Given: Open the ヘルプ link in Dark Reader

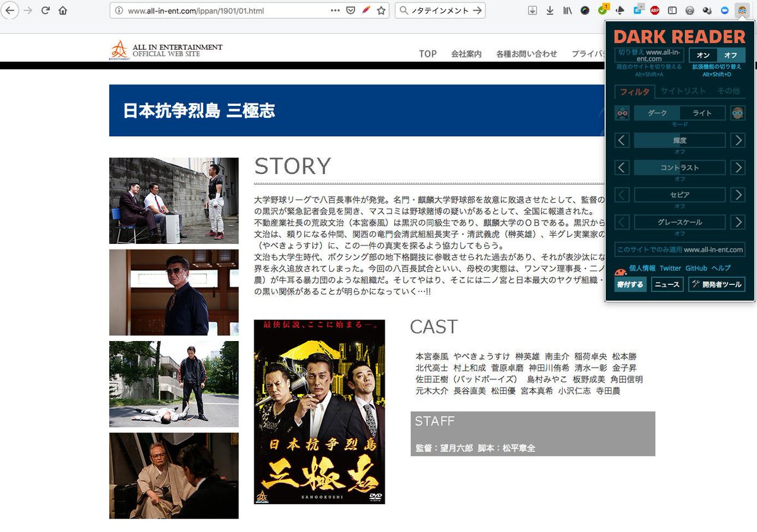Looking at the screenshot, I should (721, 268).
